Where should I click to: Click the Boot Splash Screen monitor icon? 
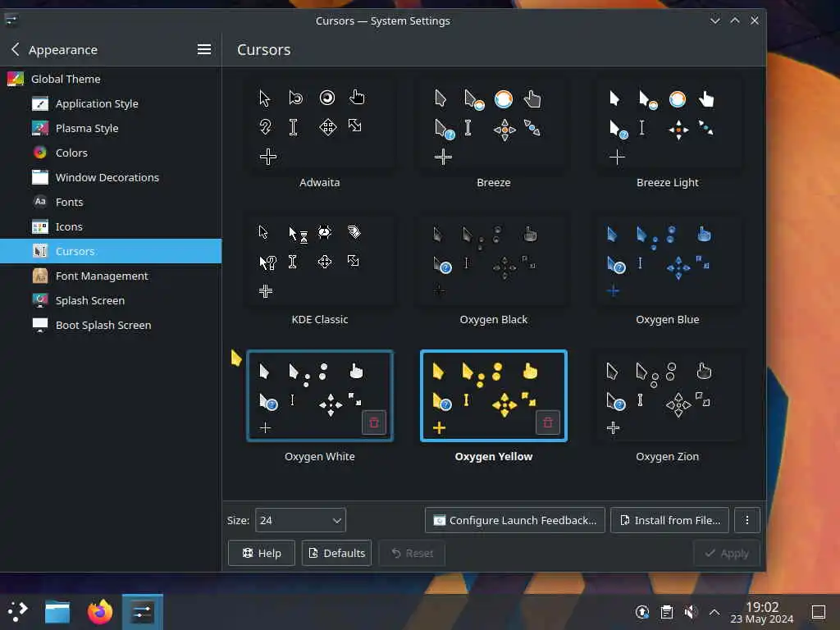pyautogui.click(x=40, y=325)
